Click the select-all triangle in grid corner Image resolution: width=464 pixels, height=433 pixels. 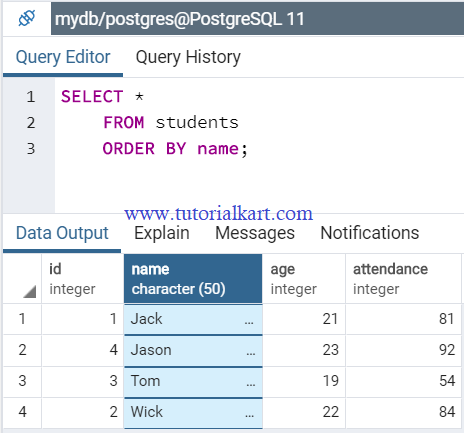[x=29, y=292]
